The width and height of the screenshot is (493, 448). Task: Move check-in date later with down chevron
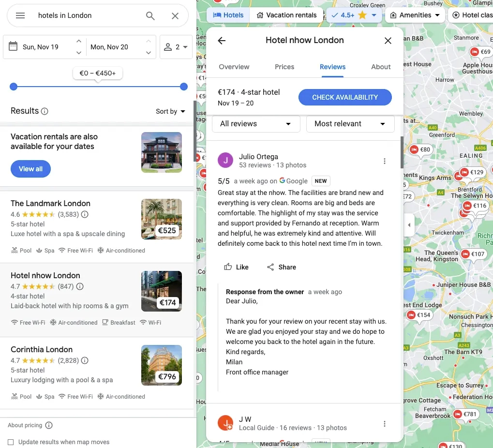[x=79, y=53]
